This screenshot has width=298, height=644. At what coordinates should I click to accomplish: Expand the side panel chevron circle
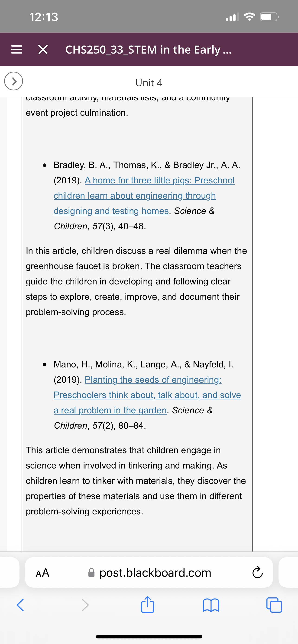point(13,81)
